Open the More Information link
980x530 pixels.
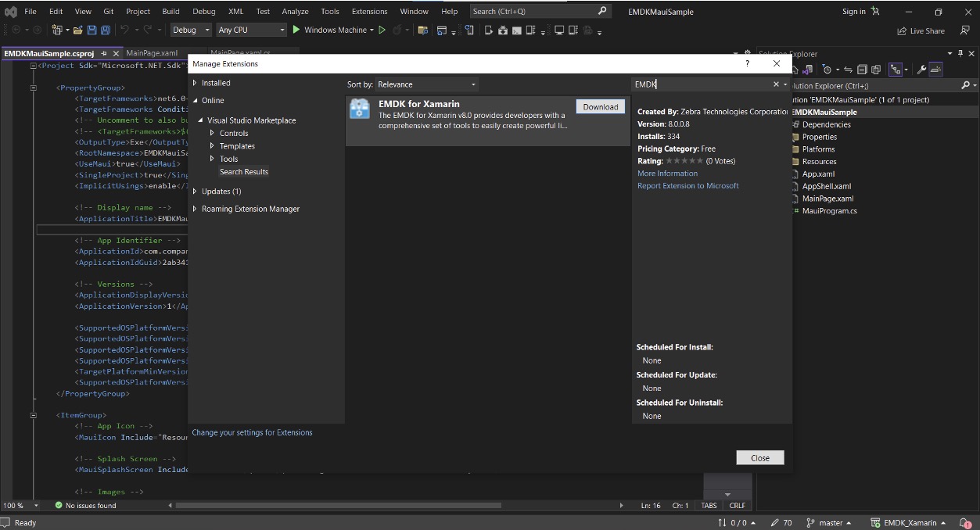point(667,174)
